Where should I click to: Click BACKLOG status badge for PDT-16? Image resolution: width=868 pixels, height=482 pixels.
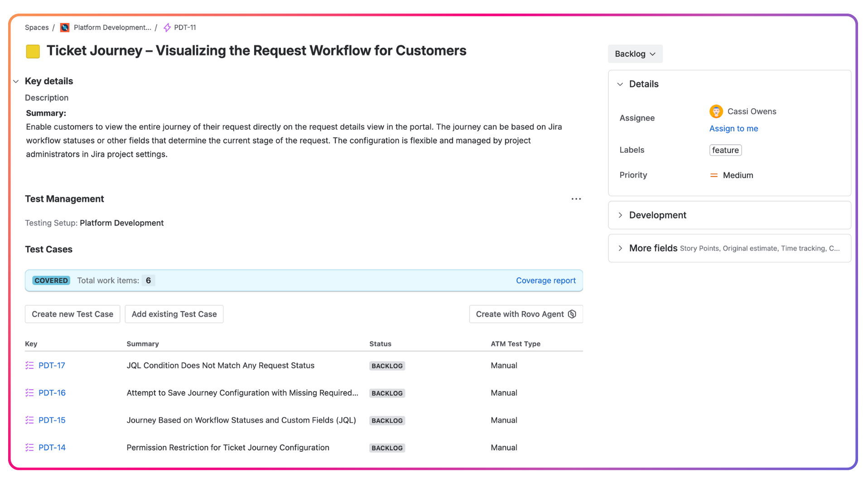(387, 393)
